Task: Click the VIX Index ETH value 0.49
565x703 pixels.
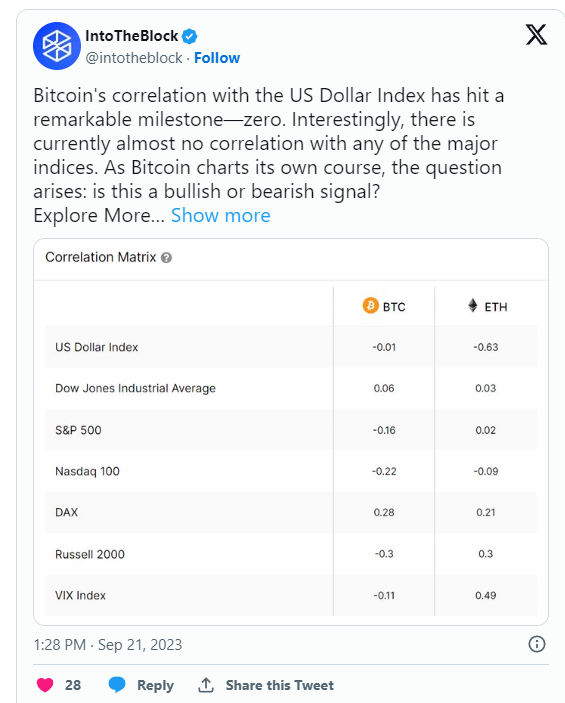Action: (x=486, y=595)
